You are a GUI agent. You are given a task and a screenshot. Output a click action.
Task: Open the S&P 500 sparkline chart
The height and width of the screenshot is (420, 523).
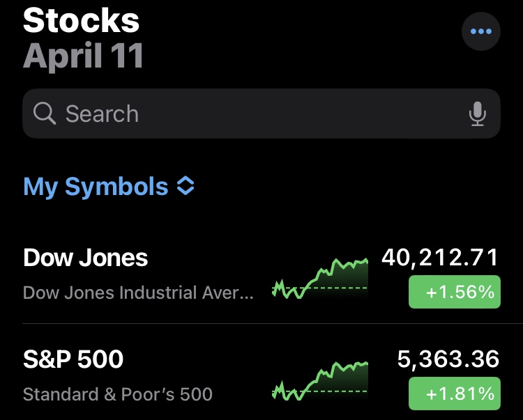click(320, 381)
